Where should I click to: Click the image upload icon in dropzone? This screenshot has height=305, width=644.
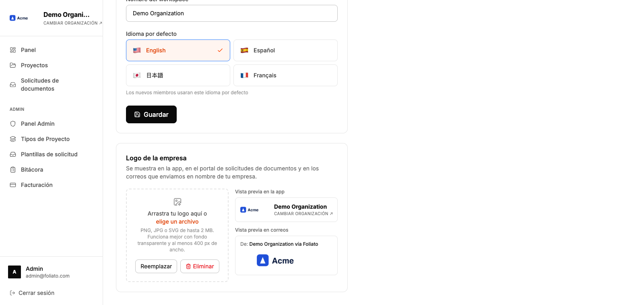pos(177,202)
